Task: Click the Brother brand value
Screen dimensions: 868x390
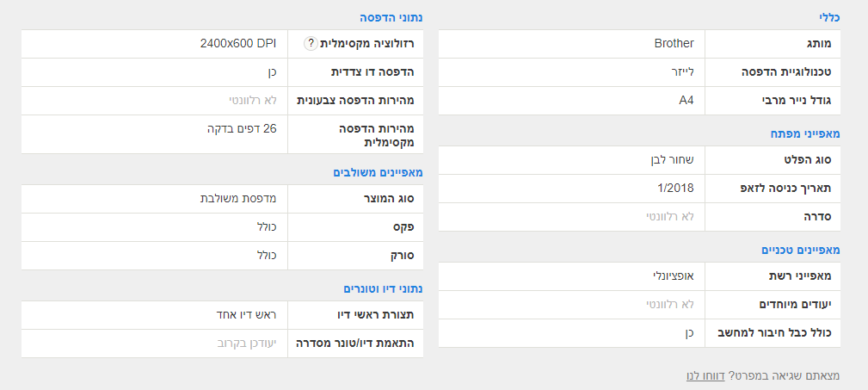Action: click(674, 43)
